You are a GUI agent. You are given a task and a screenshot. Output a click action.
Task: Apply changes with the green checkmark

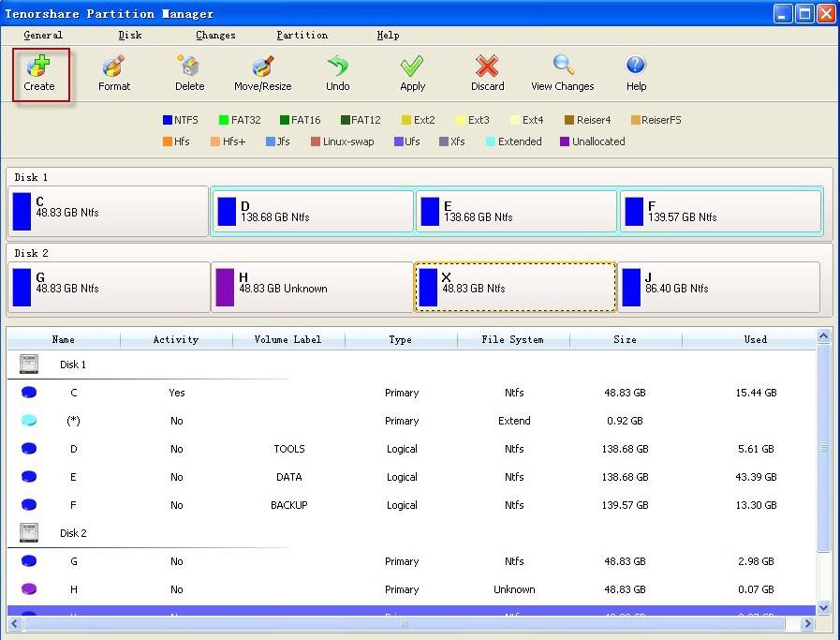(x=412, y=66)
